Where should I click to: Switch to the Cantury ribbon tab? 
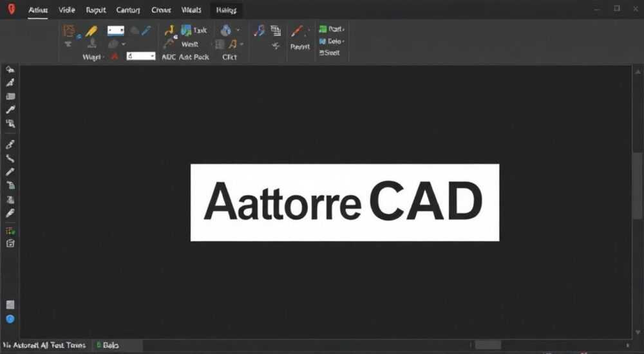click(128, 10)
